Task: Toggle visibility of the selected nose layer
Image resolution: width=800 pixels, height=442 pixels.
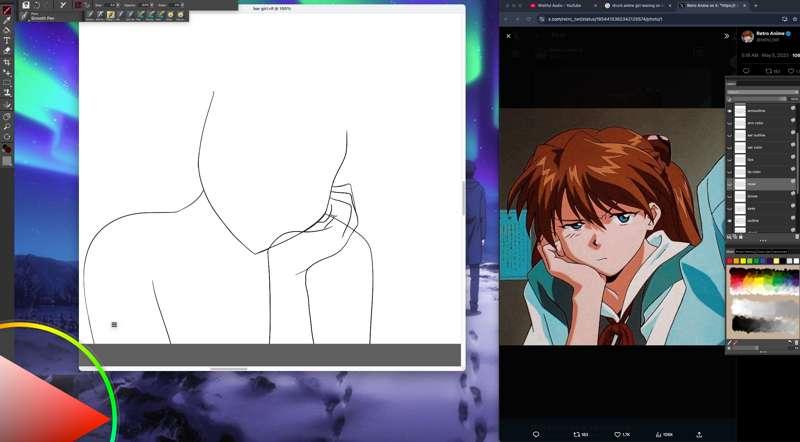Action: click(730, 184)
